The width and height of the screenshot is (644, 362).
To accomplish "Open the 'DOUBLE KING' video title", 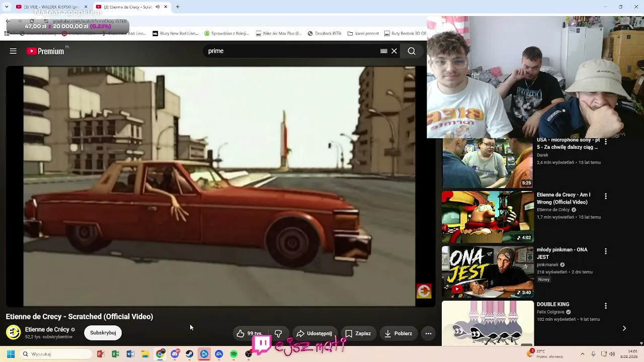I will tap(553, 305).
